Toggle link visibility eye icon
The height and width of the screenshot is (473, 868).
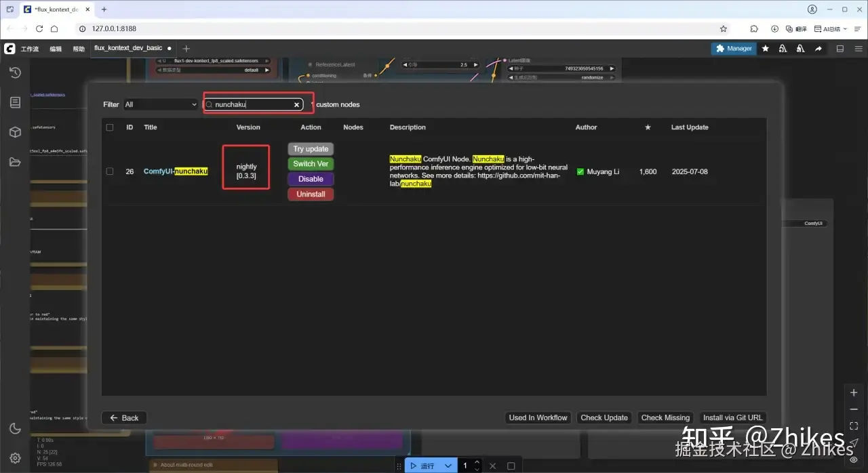854,459
